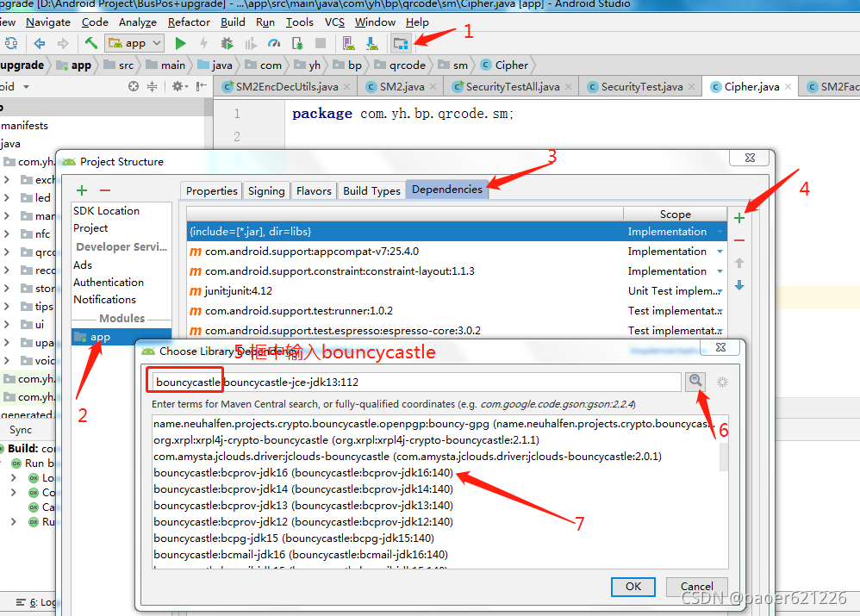The height and width of the screenshot is (616, 860).
Task: Open scope dropdown for appcompat-v7 dependency
Action: (720, 252)
